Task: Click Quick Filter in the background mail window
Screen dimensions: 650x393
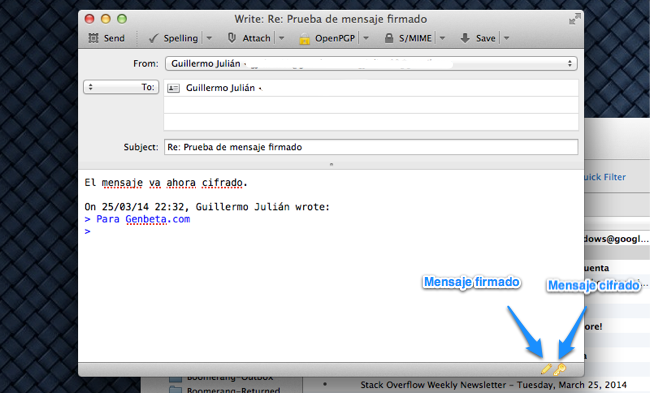Action: point(605,177)
